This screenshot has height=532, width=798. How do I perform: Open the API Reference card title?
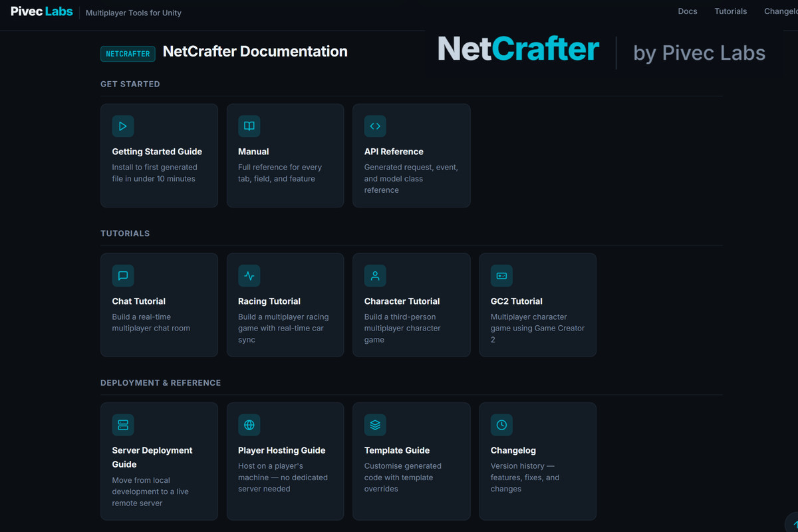pyautogui.click(x=394, y=152)
